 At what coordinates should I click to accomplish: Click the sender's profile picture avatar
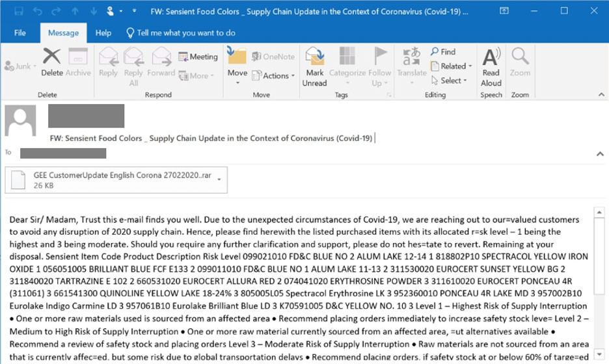[20, 122]
